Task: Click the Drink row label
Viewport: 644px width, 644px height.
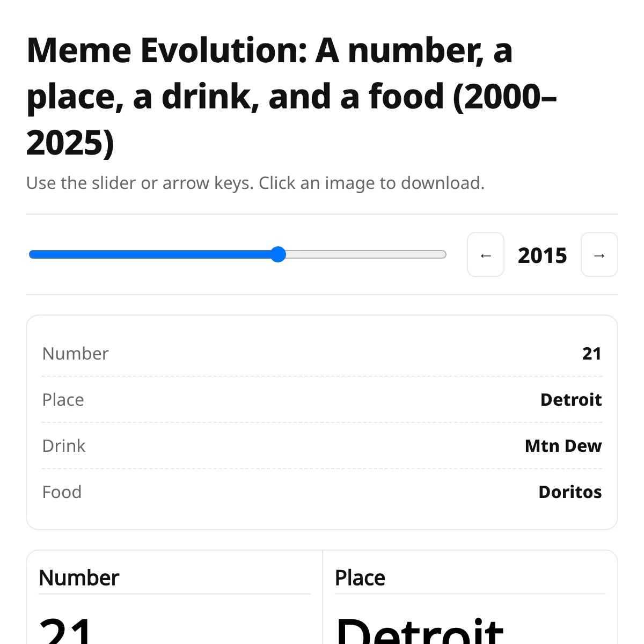Action: [64, 446]
